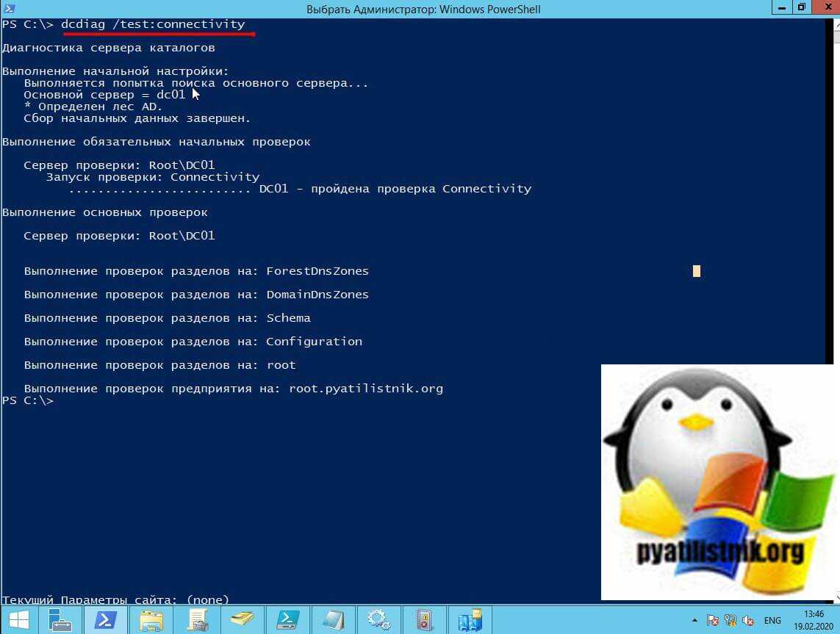Show hidden system tray icons
The width and height of the screenshot is (840, 634).
tap(694, 621)
